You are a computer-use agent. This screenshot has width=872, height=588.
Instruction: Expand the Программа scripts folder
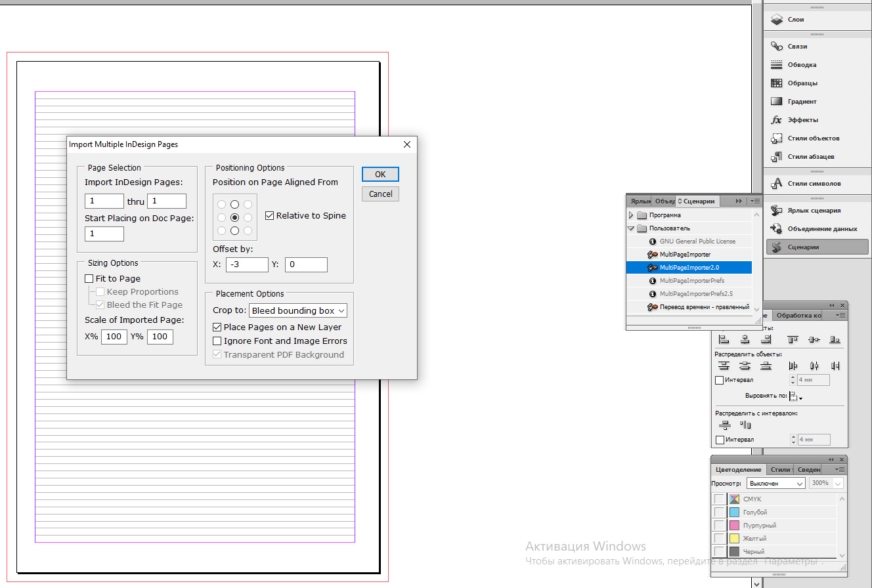click(x=631, y=215)
